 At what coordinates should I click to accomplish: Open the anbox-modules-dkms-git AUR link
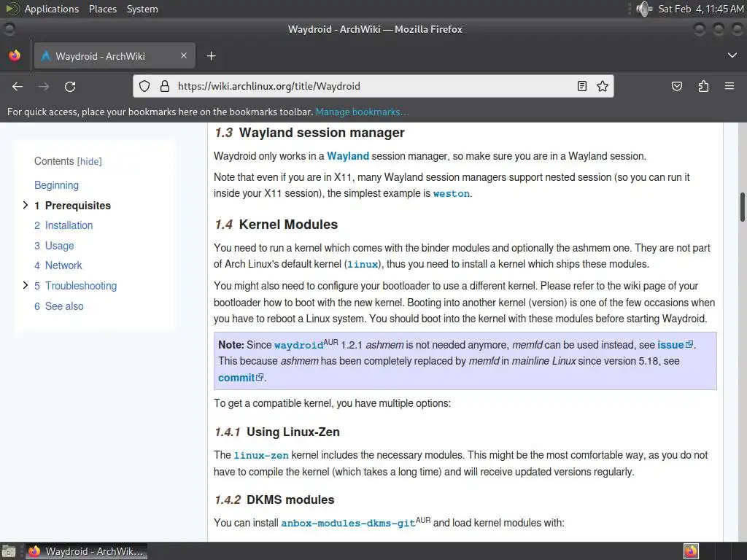pyautogui.click(x=348, y=524)
